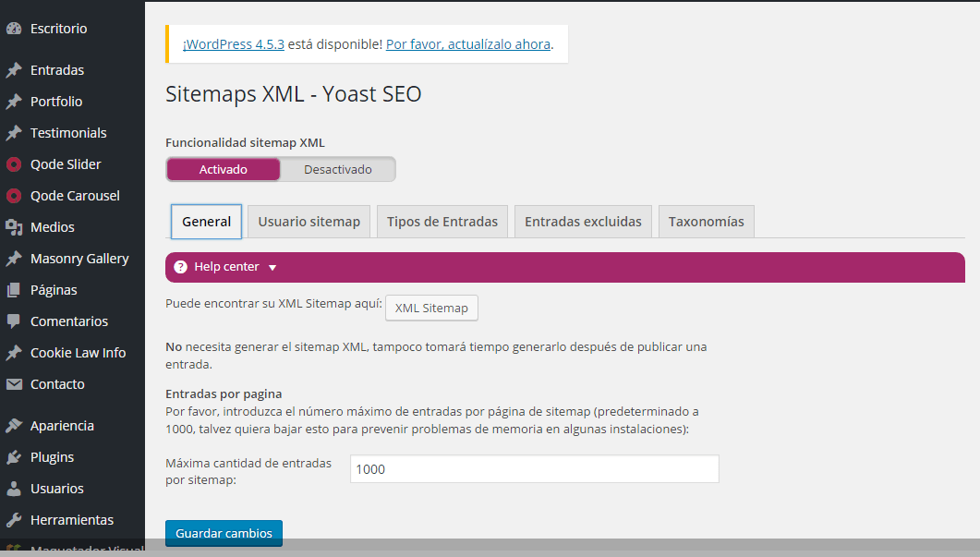The image size is (980, 557).
Task: Click the Masonry Gallery pin icon
Action: click(14, 259)
